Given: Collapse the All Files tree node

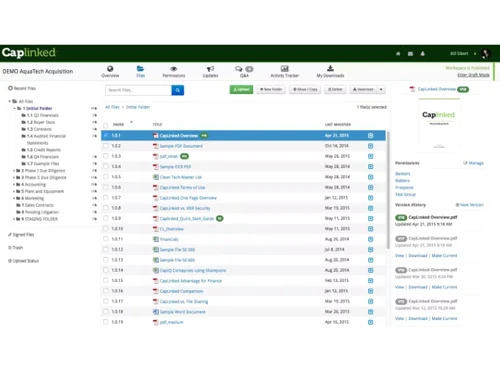Looking at the screenshot, I should pyautogui.click(x=10, y=101).
